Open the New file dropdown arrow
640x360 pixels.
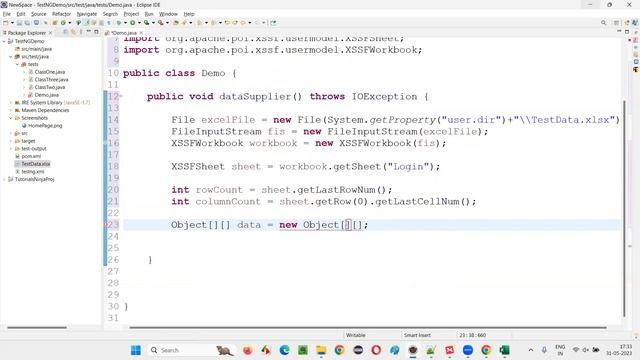[12, 23]
